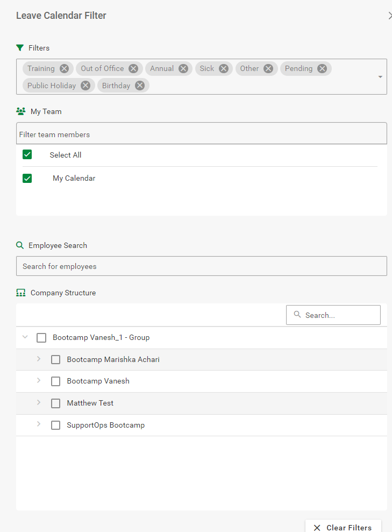Click the Clear Filters button
The height and width of the screenshot is (532, 392).
(x=343, y=527)
